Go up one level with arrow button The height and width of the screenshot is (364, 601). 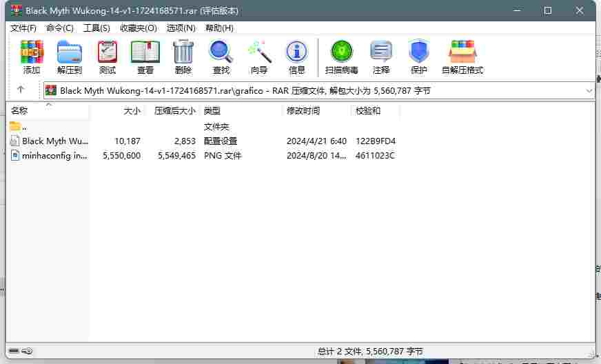(x=21, y=90)
